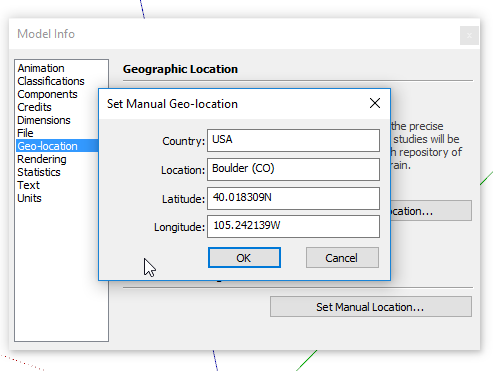The height and width of the screenshot is (371, 493).
Task: Select File in the category list
Action: 25,133
